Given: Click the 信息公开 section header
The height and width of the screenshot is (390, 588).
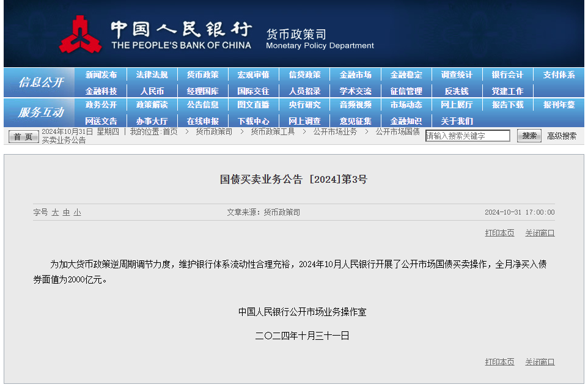Looking at the screenshot, I should [41, 82].
